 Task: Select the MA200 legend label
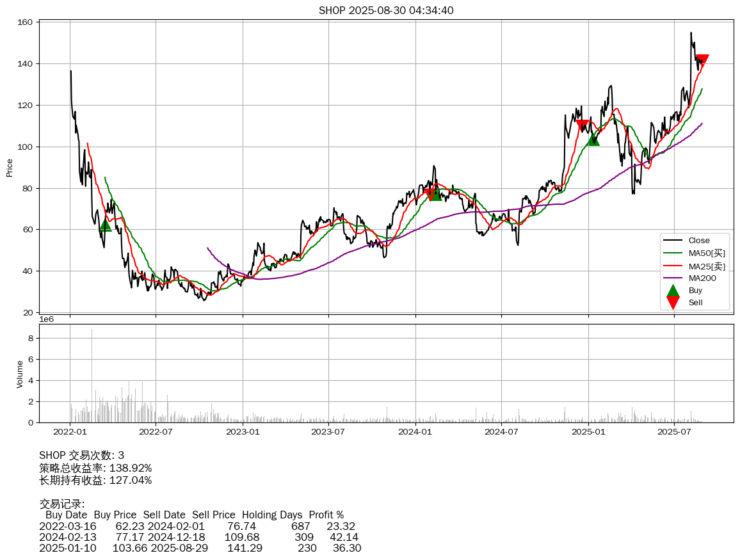tap(702, 278)
